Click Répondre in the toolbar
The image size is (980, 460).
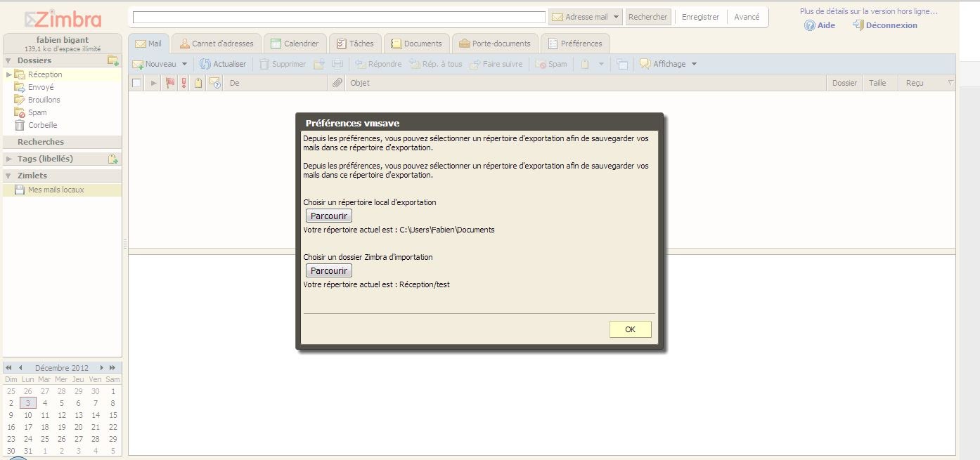pos(378,64)
